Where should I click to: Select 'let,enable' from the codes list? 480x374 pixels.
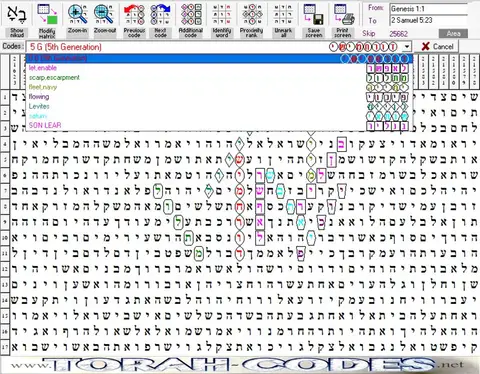(219, 68)
